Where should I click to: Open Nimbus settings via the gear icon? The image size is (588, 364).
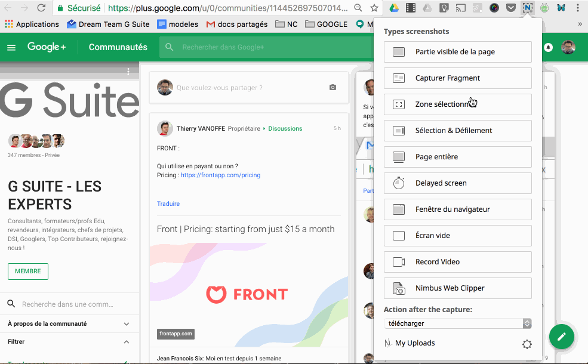(x=527, y=344)
